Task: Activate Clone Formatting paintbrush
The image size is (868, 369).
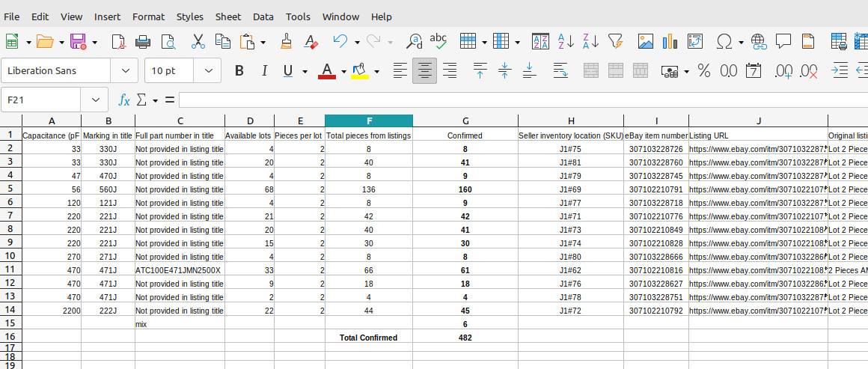Action: click(x=286, y=42)
